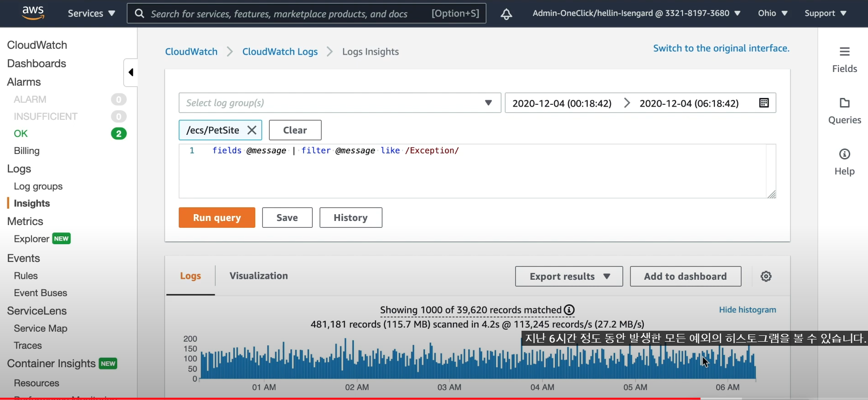Screen dimensions: 868x400
Task: Click the AWS logo home icon
Action: pos(33,13)
